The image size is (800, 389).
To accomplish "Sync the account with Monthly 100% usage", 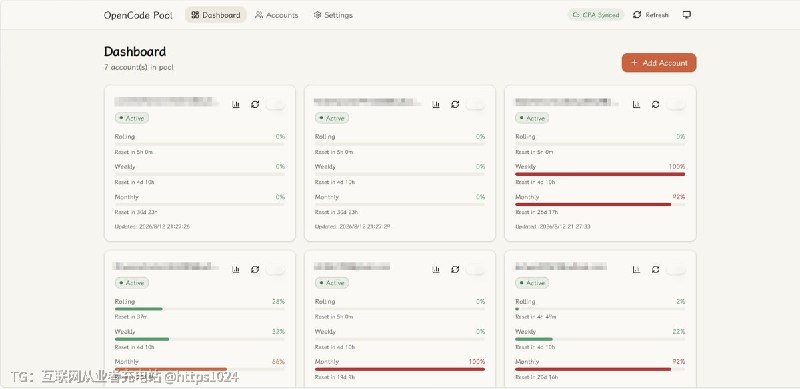I will 455,269.
